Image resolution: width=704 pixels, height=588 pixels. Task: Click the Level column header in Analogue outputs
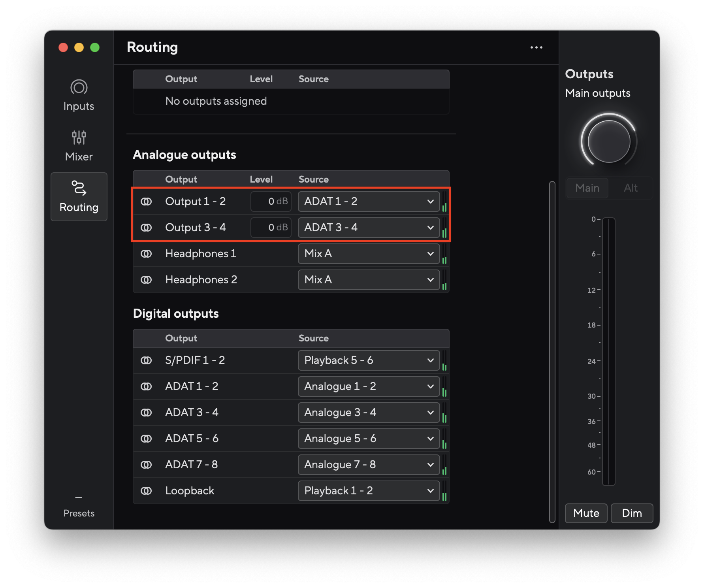[x=261, y=179]
